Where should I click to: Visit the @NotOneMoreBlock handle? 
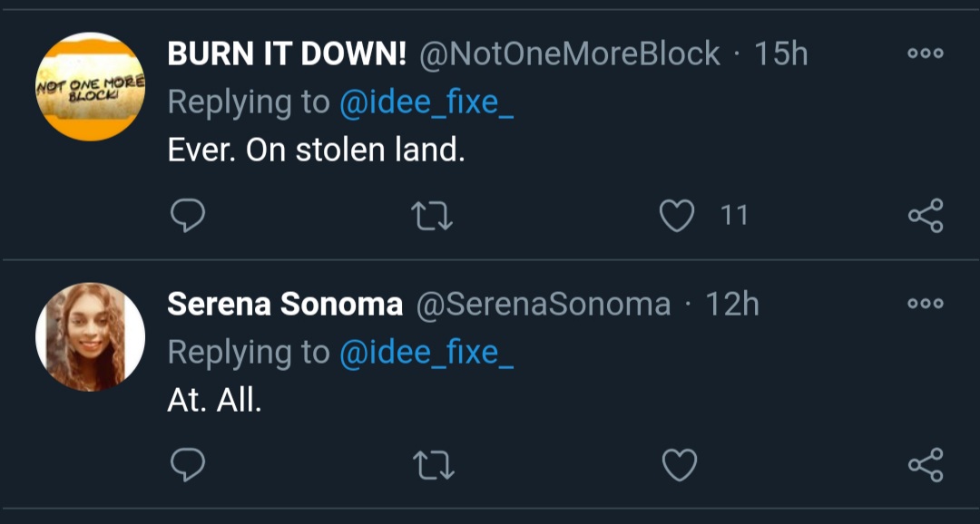(x=569, y=55)
